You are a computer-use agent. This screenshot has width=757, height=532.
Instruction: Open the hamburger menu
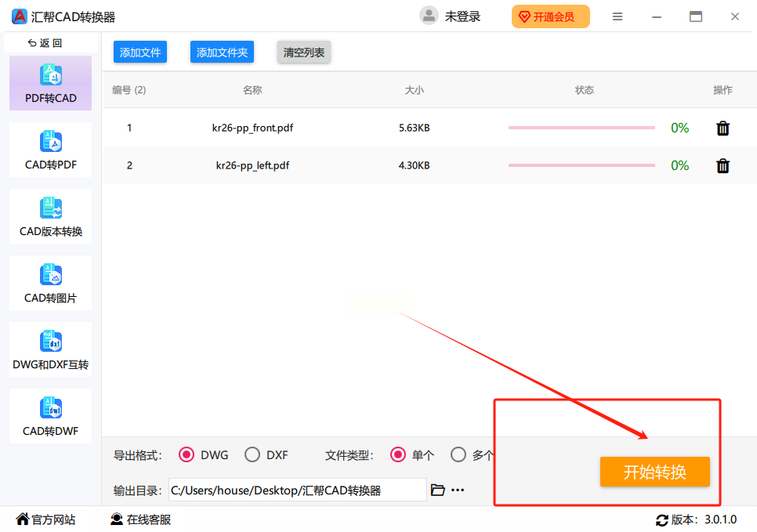(617, 17)
